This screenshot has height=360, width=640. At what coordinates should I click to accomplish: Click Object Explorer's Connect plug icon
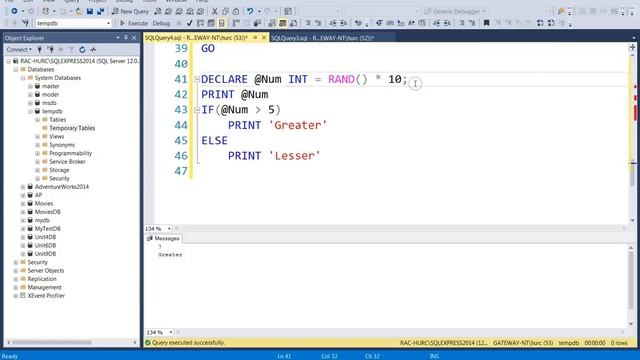(x=40, y=49)
